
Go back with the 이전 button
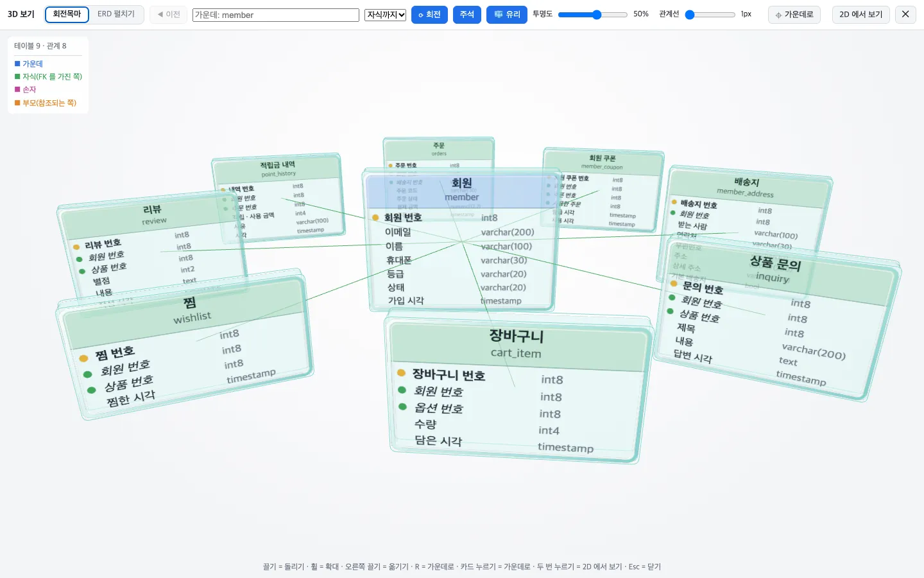[x=169, y=15]
